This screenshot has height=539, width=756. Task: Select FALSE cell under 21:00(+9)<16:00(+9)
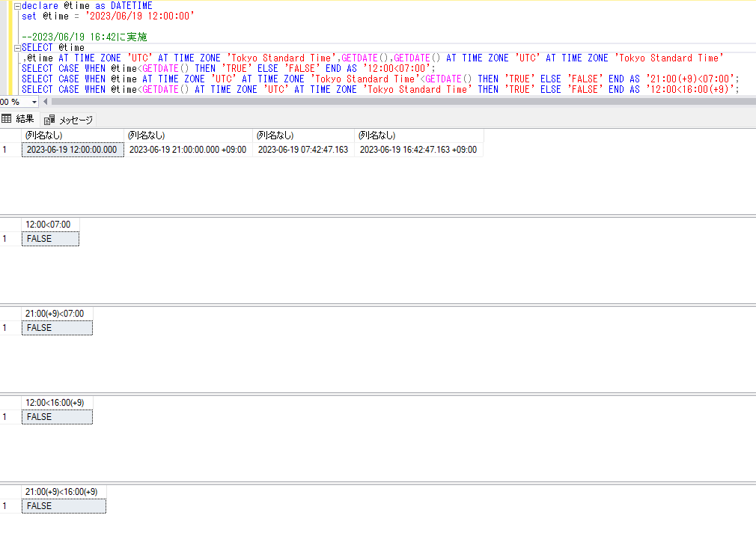(64, 506)
